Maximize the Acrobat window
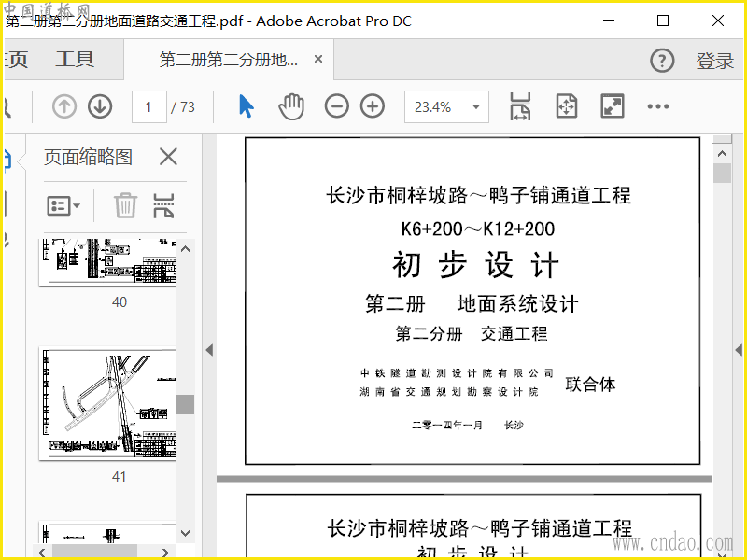The image size is (747, 560). 663,21
